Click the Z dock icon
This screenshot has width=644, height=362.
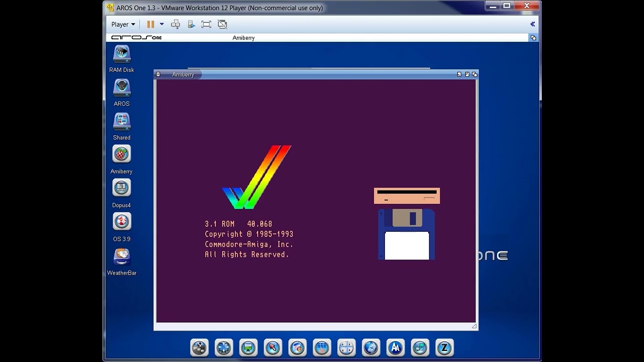pos(444,347)
